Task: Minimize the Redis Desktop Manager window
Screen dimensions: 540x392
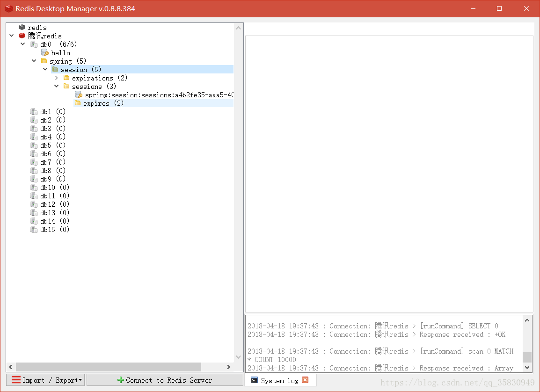Action: click(473, 8)
